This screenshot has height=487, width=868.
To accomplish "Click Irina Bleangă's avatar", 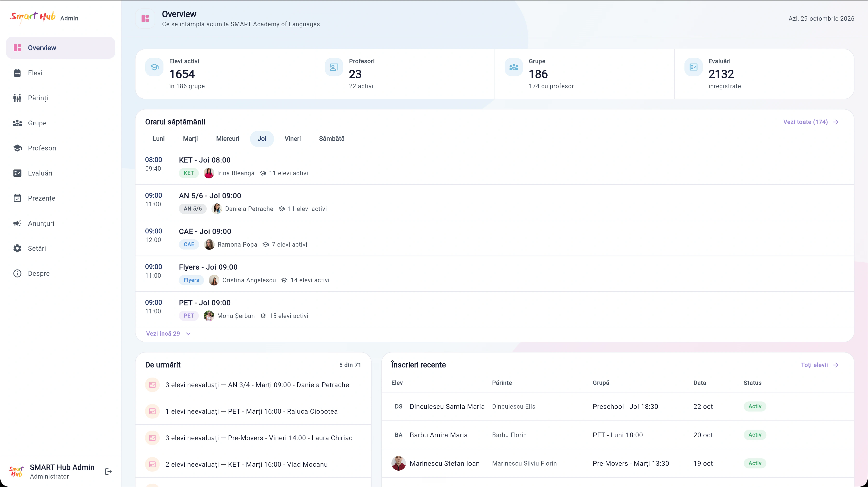I will point(209,173).
